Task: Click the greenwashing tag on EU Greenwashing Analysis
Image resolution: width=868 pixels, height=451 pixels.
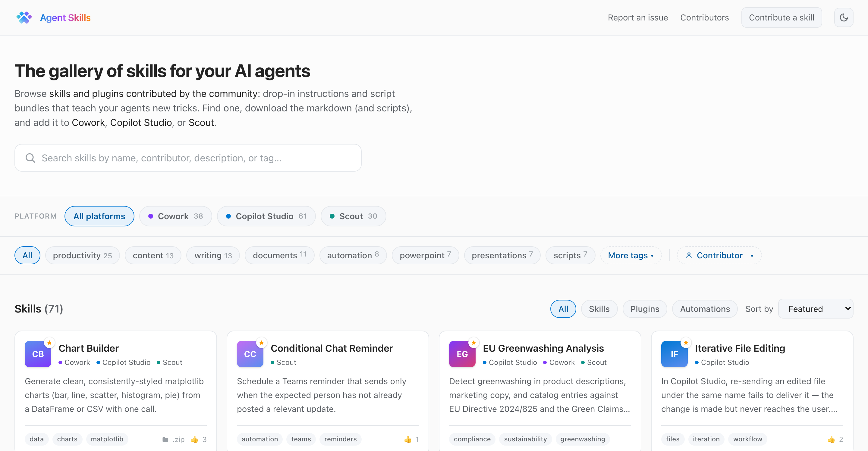Action: [583, 439]
